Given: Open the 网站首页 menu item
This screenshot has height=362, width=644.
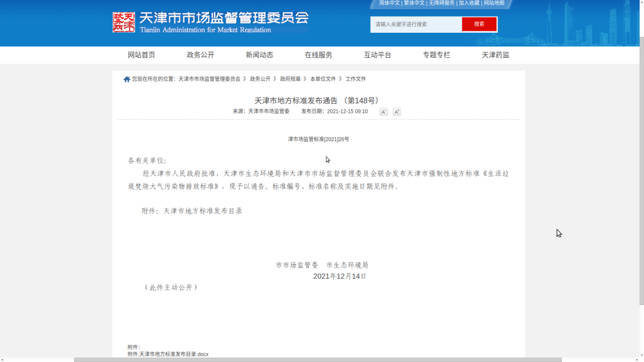Looking at the screenshot, I should [x=141, y=55].
